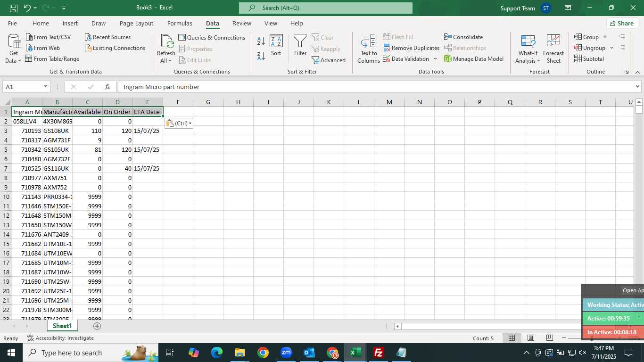Open Advanced filter options
Image resolution: width=644 pixels, height=362 pixels.
coord(329,60)
